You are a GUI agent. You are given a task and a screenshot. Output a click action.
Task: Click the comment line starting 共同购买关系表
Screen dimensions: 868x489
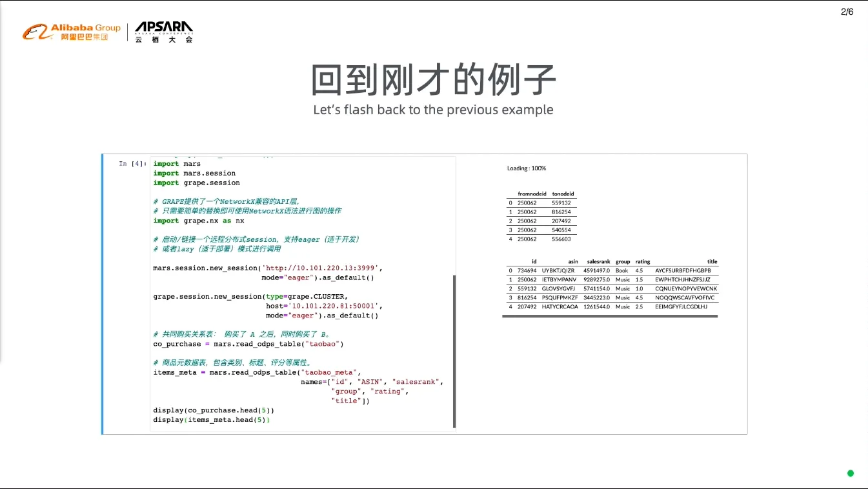[x=242, y=334]
